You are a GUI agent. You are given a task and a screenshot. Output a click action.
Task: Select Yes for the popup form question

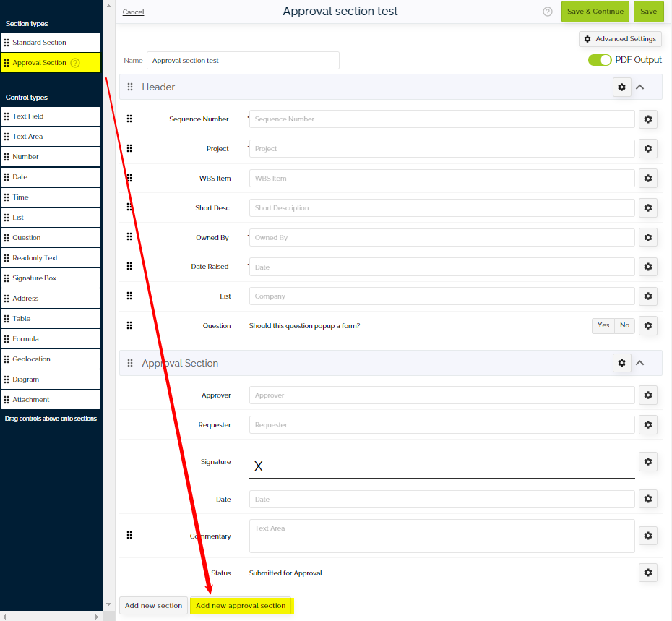point(603,325)
